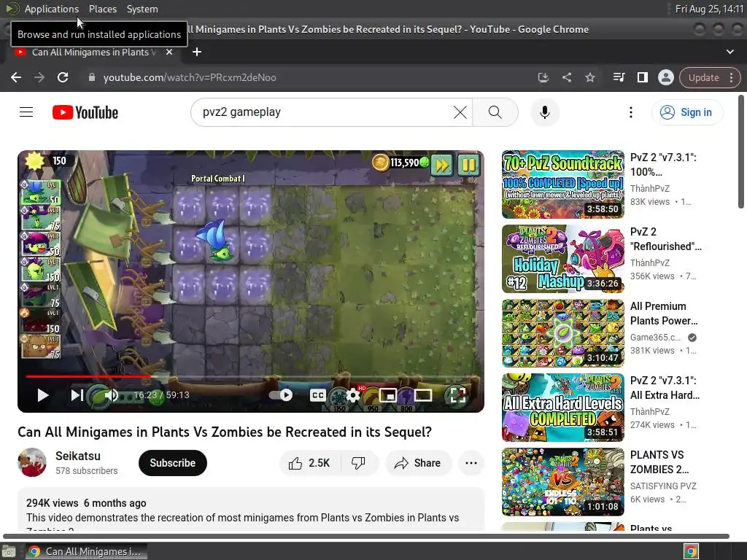Open a new browser tab
Screen dimensions: 747x560
(x=197, y=52)
